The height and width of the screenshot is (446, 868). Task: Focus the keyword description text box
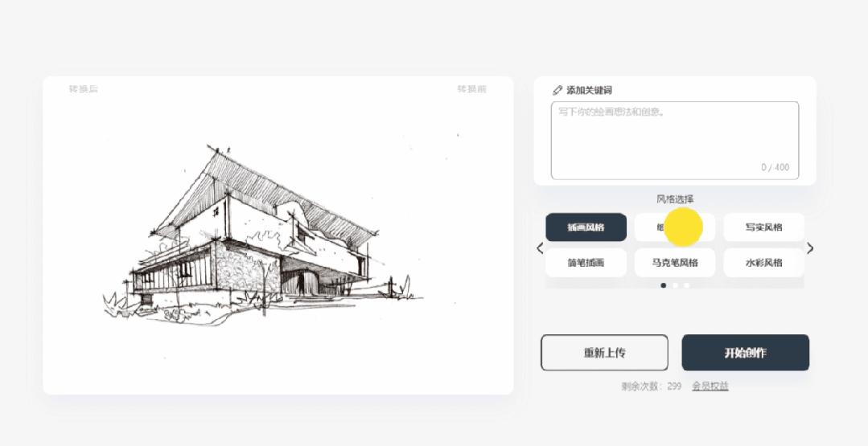(675, 141)
